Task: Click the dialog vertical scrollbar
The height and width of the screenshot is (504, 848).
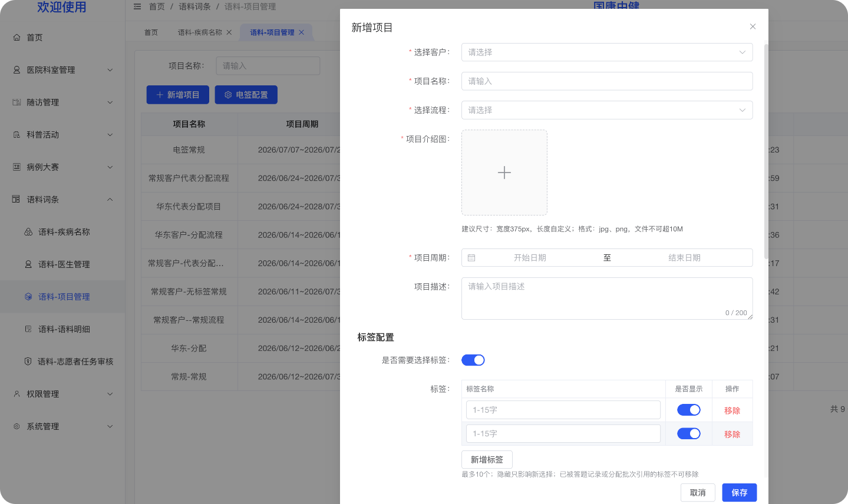Action: (766, 152)
